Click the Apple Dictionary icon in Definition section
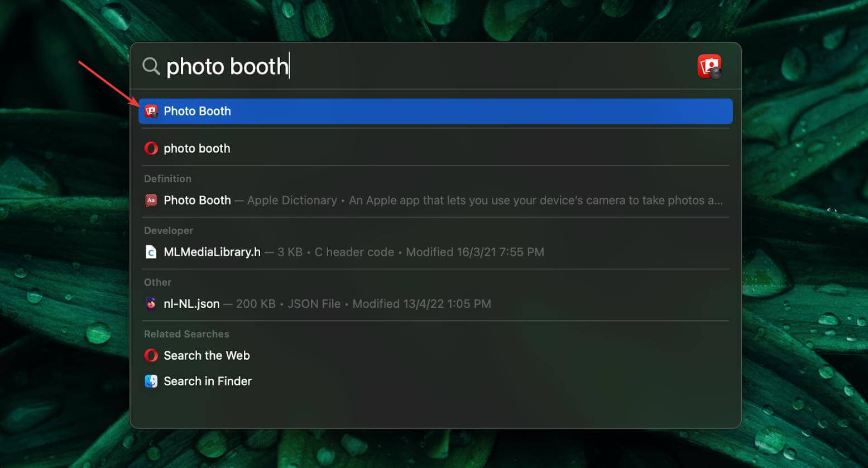 (150, 200)
